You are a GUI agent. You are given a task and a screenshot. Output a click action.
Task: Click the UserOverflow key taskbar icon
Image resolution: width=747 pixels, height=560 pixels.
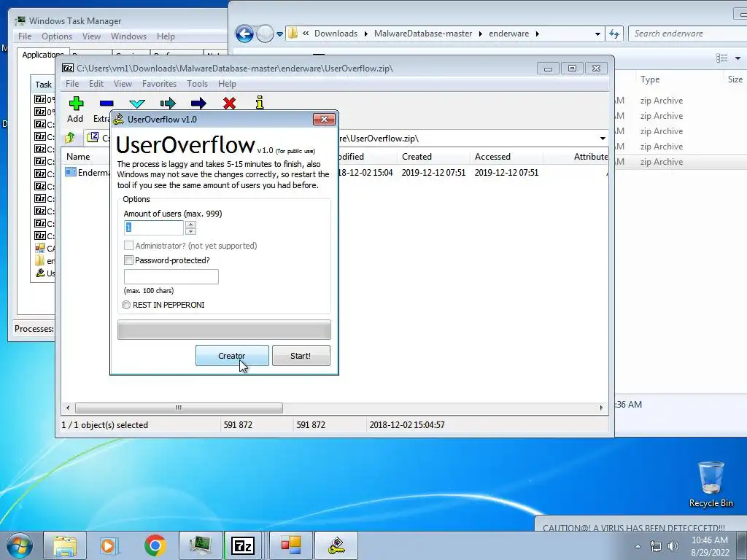pos(337,545)
